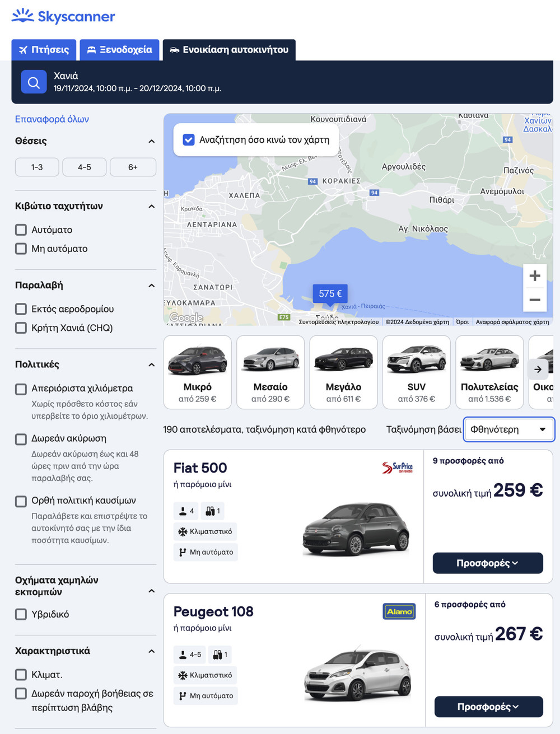
Task: Filter by 6+ seats
Action: coord(133,167)
